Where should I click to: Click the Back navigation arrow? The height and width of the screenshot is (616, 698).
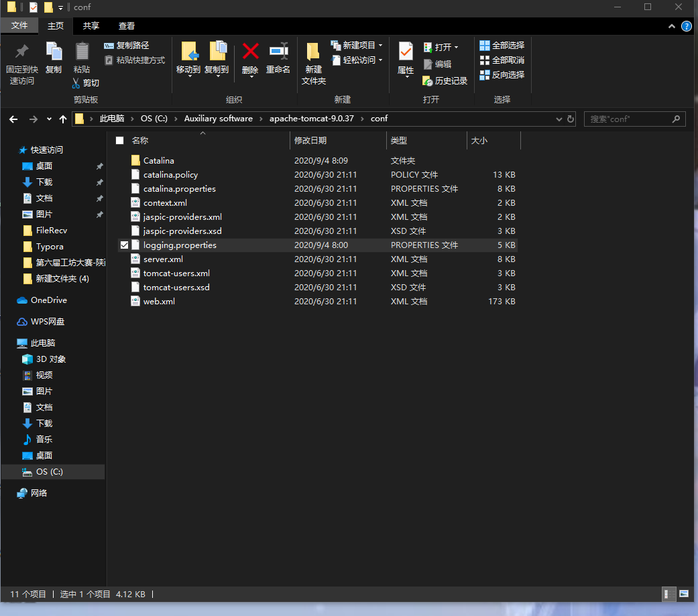(14, 119)
